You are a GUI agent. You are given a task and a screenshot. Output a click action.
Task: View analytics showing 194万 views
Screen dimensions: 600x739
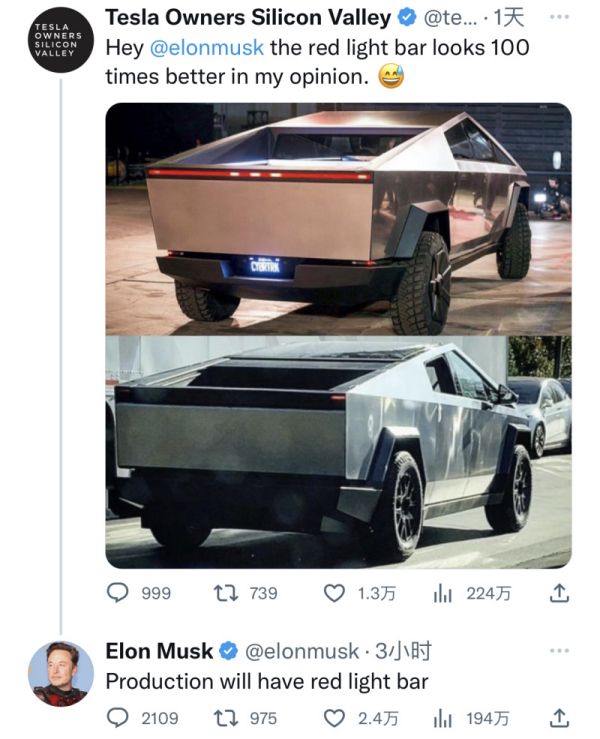[443, 718]
